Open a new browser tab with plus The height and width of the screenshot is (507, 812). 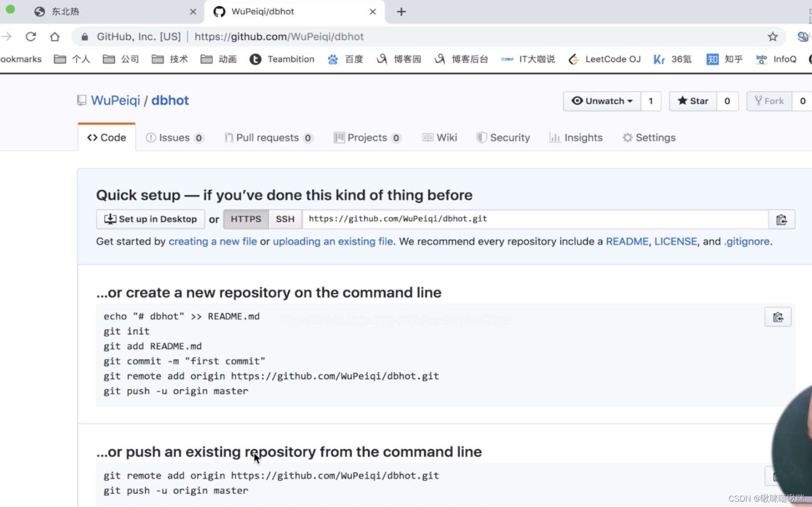(x=401, y=12)
